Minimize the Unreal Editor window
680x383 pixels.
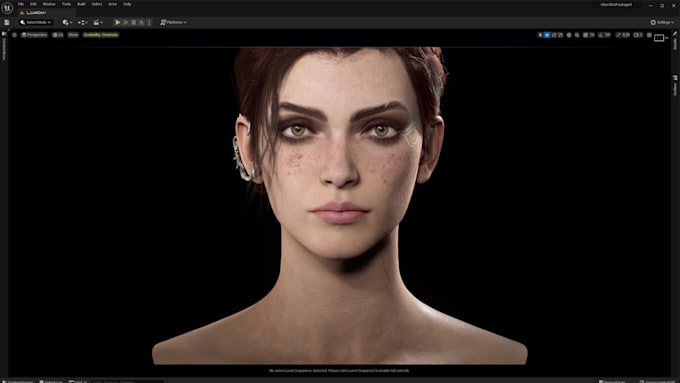click(650, 5)
